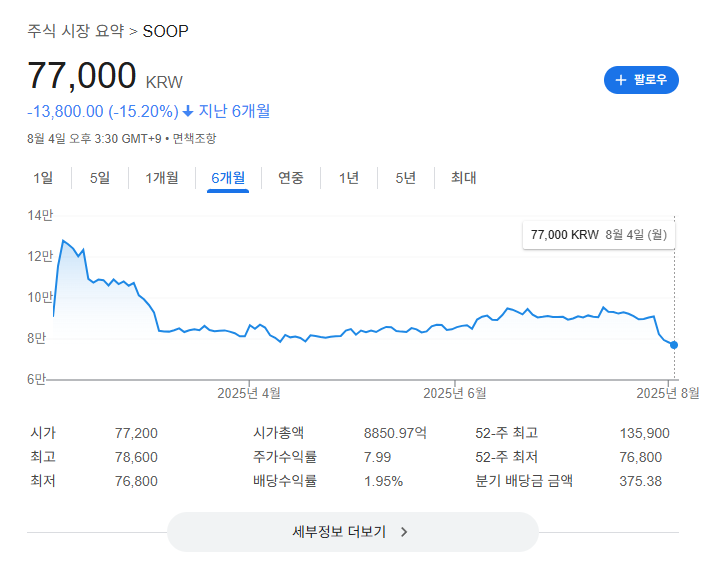Click the 2025년 6월 axis label

[455, 393]
